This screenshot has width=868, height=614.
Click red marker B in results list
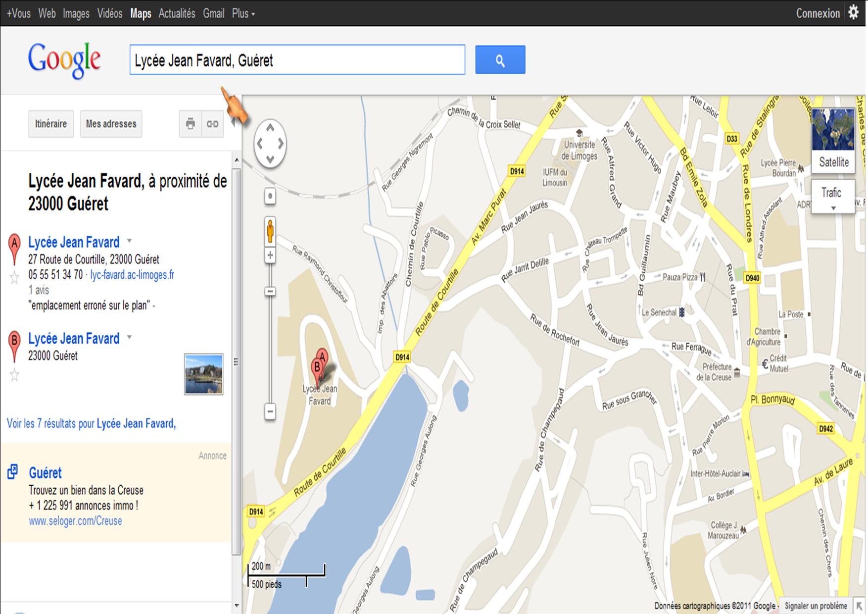[14, 346]
